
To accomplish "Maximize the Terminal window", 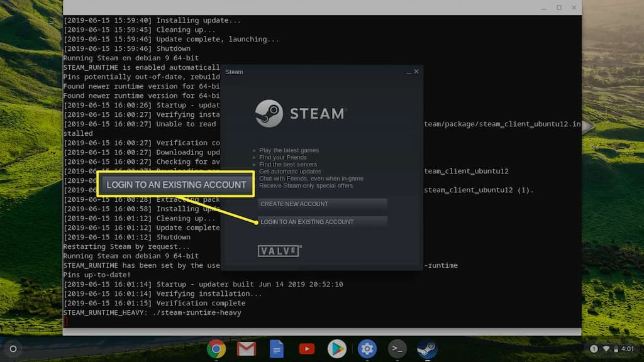I will [x=559, y=8].
